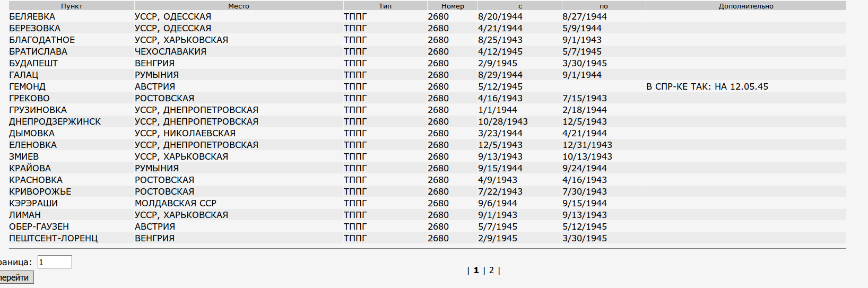Select the ПЕШТСЕНТ-ЛОРЕНЦ row name
Screen dimensions: 868x288
[x=53, y=238]
